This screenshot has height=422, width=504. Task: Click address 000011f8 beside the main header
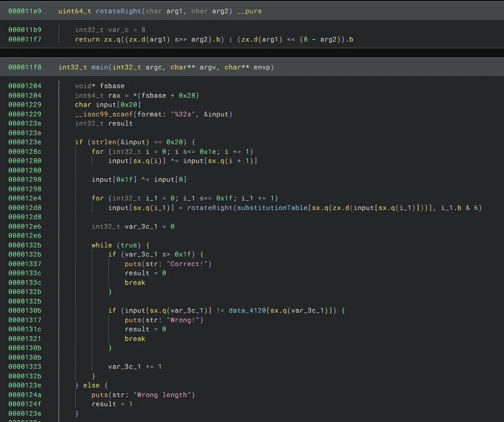pyautogui.click(x=25, y=67)
